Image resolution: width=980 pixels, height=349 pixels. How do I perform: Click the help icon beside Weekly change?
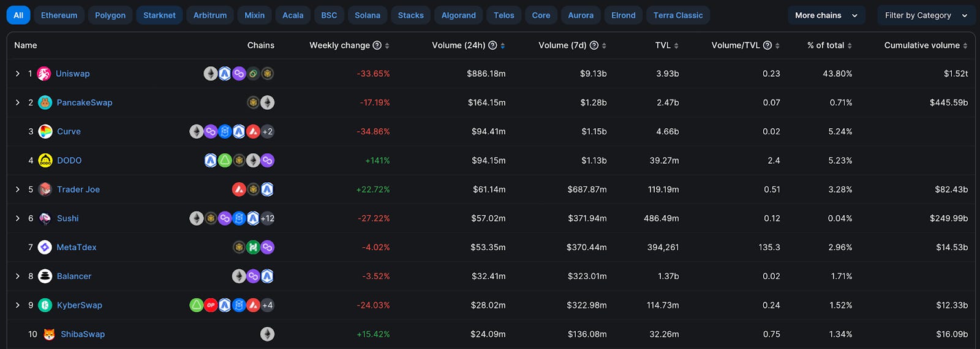point(377,45)
